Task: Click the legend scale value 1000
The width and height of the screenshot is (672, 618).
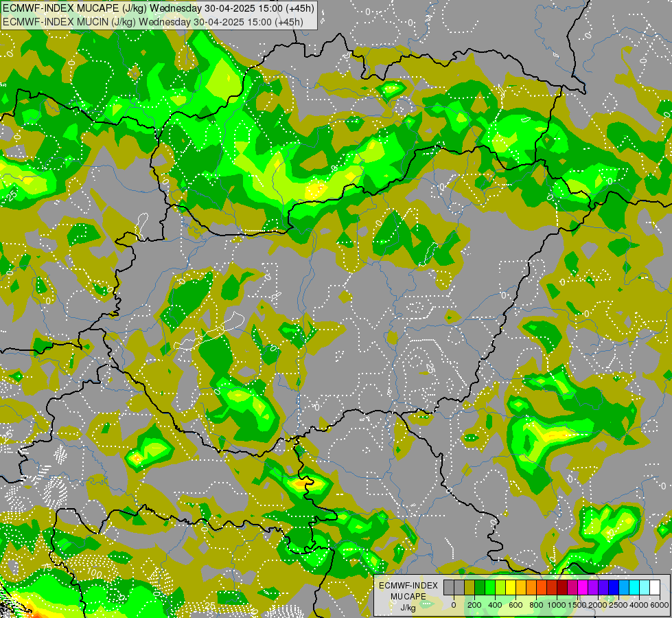Action: pyautogui.click(x=557, y=605)
